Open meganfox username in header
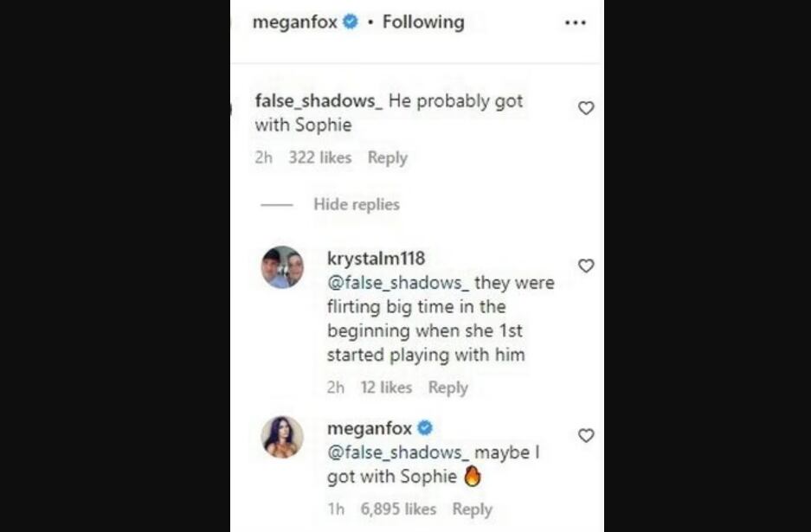This screenshot has height=532, width=811. pos(294,22)
